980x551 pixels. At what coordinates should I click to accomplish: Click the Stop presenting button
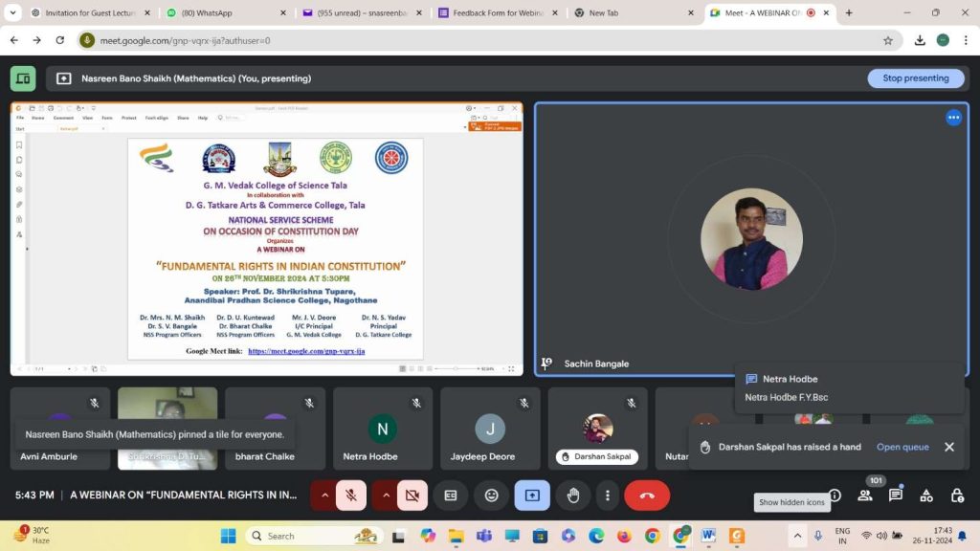pyautogui.click(x=915, y=78)
